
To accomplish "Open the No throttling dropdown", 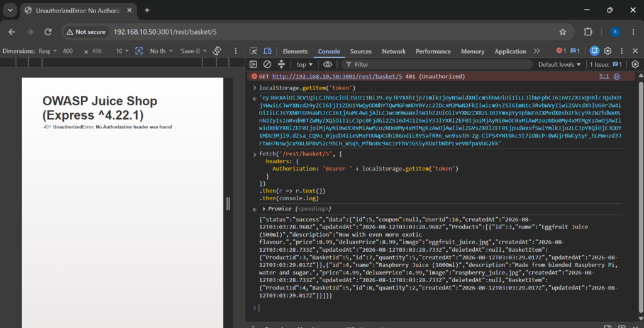I will coord(160,51).
